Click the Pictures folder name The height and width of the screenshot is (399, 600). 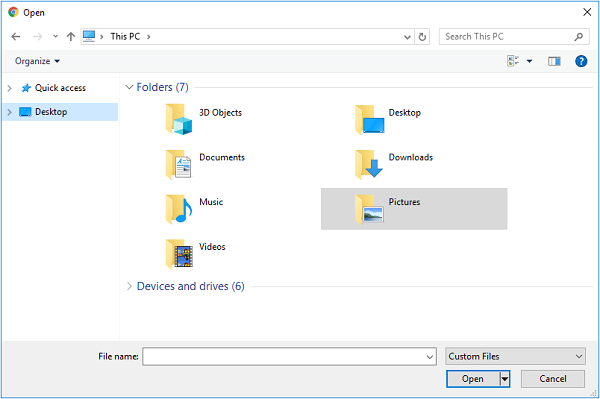(404, 202)
